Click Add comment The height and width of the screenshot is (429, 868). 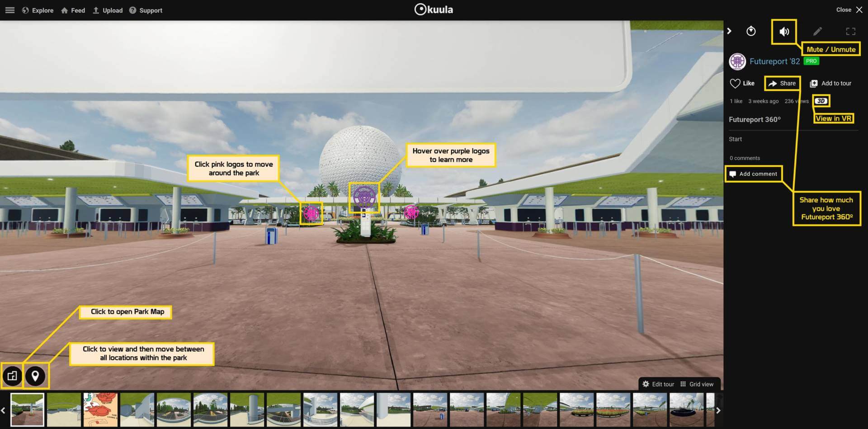753,174
